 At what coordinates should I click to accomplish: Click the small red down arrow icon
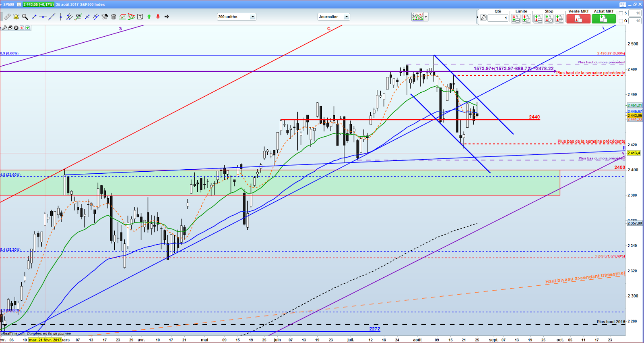pos(22,28)
